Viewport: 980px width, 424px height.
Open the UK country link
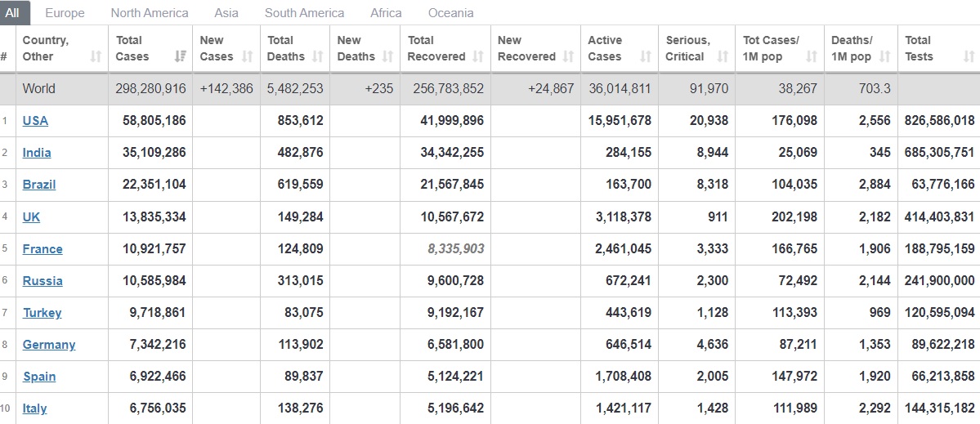pyautogui.click(x=31, y=217)
